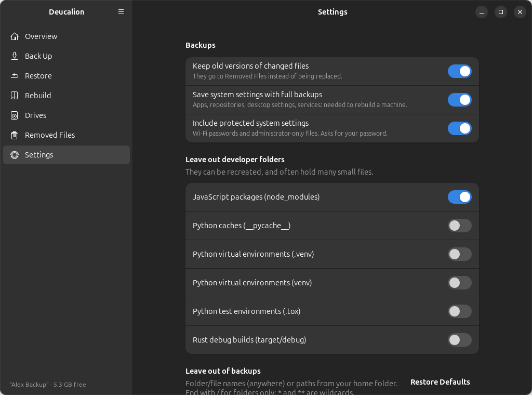Go to the Back Up page
Image resolution: width=532 pixels, height=395 pixels.
pyautogui.click(x=66, y=56)
